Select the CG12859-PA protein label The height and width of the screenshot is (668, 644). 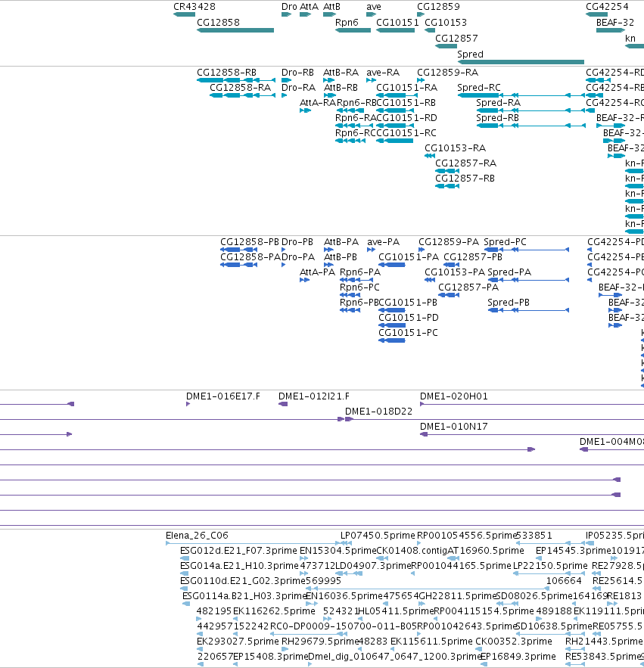[448, 242]
